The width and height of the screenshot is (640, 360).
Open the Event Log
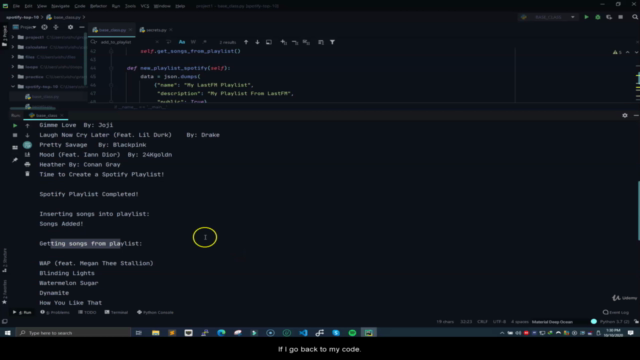click(616, 312)
